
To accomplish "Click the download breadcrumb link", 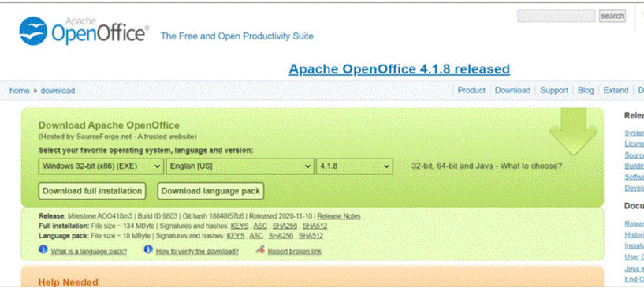I will [x=58, y=91].
